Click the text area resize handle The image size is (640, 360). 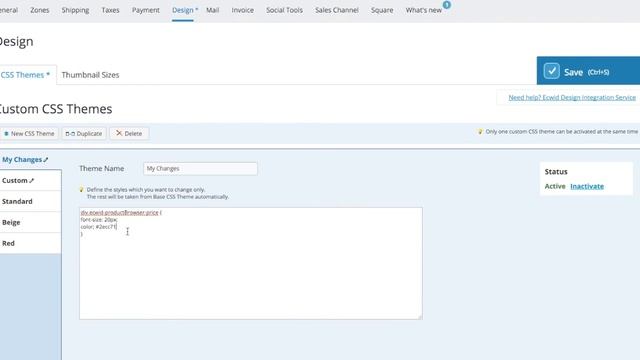tap(419, 316)
